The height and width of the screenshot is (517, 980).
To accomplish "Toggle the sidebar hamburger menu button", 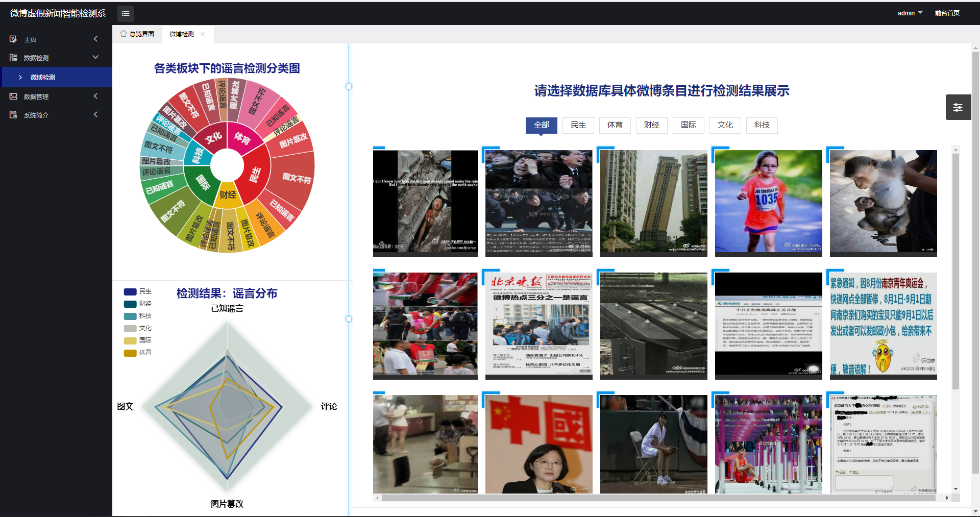I will 126,13.
